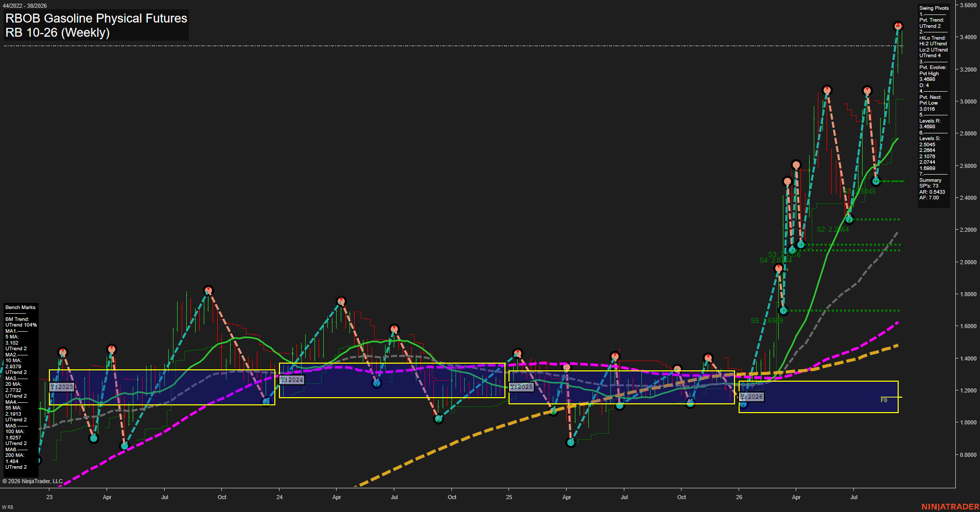This screenshot has width=980, height=512.
Task: Click the Y:2023 yearly range label
Action: [x=62, y=387]
